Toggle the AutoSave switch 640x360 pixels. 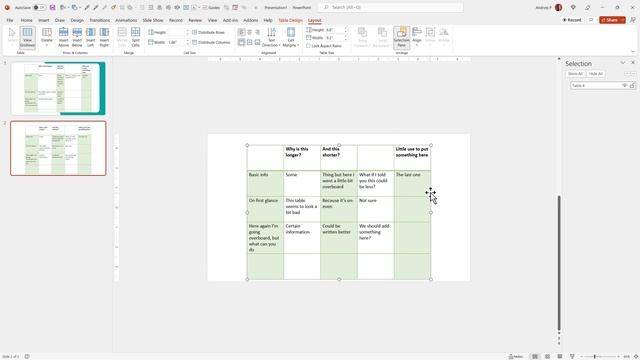pyautogui.click(x=39, y=7)
